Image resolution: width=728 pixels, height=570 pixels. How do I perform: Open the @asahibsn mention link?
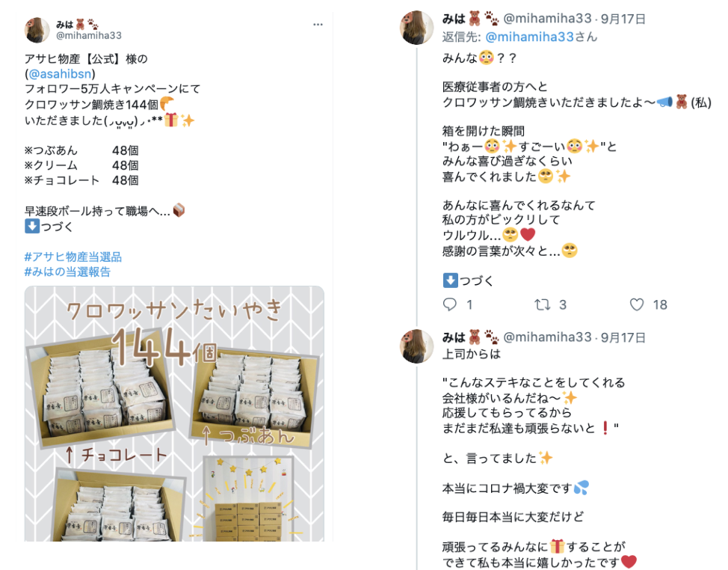coord(60,74)
